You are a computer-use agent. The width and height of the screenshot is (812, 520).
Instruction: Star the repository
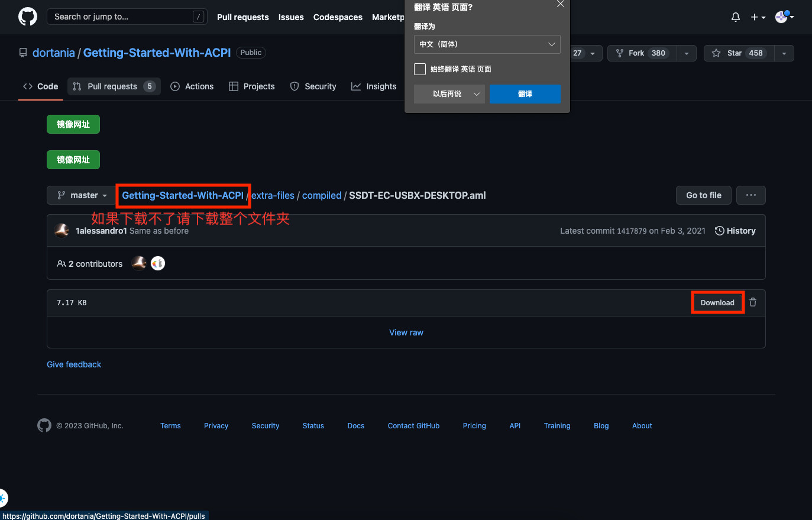point(739,53)
